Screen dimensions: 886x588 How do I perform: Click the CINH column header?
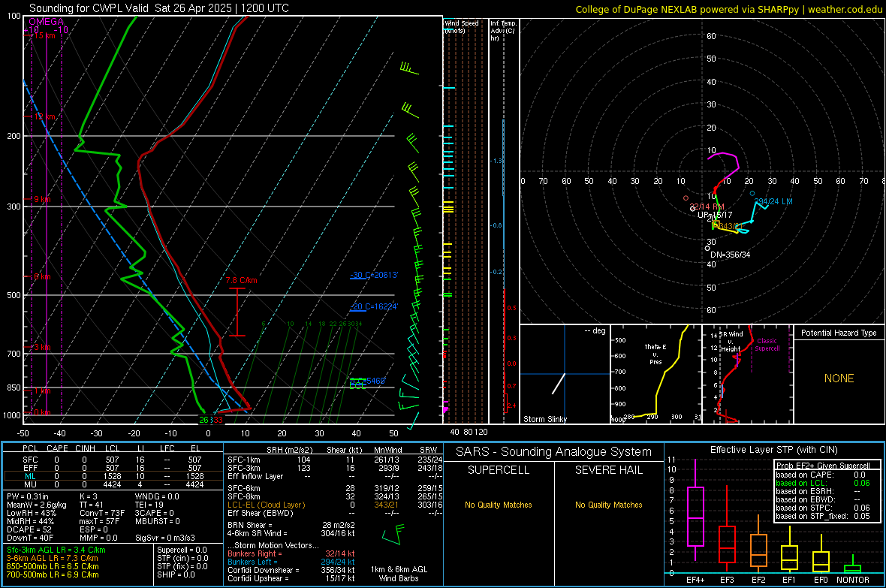pyautogui.click(x=86, y=448)
